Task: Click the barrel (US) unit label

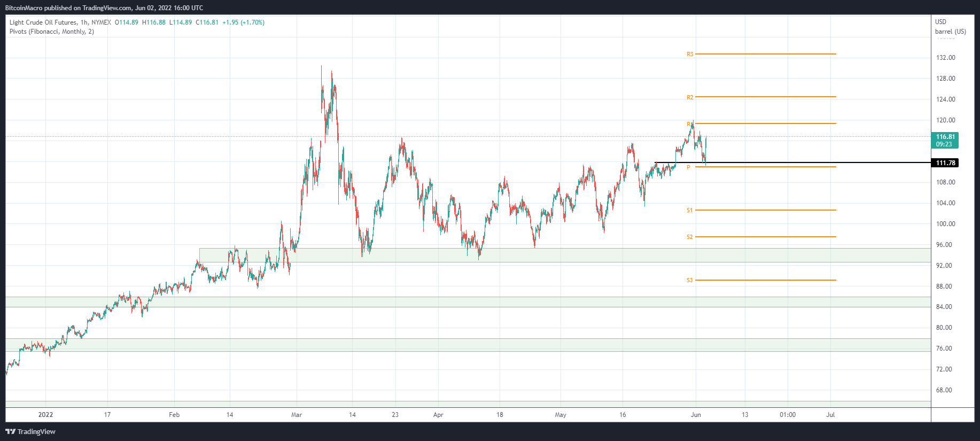Action: [x=951, y=32]
